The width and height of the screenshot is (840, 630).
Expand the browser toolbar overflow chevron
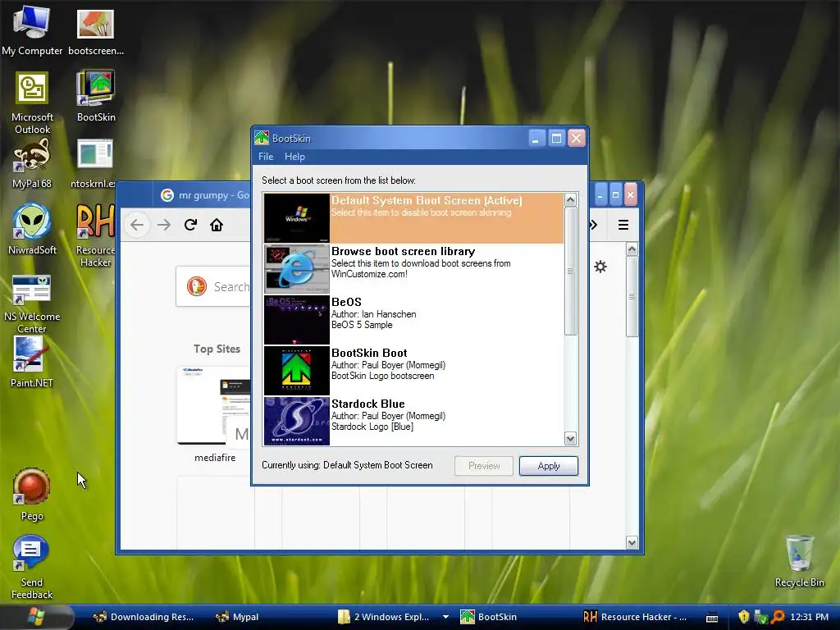tap(594, 225)
